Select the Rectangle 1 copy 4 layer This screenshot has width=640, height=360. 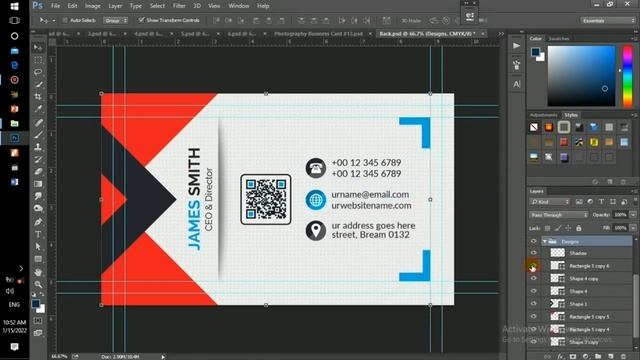(x=588, y=329)
